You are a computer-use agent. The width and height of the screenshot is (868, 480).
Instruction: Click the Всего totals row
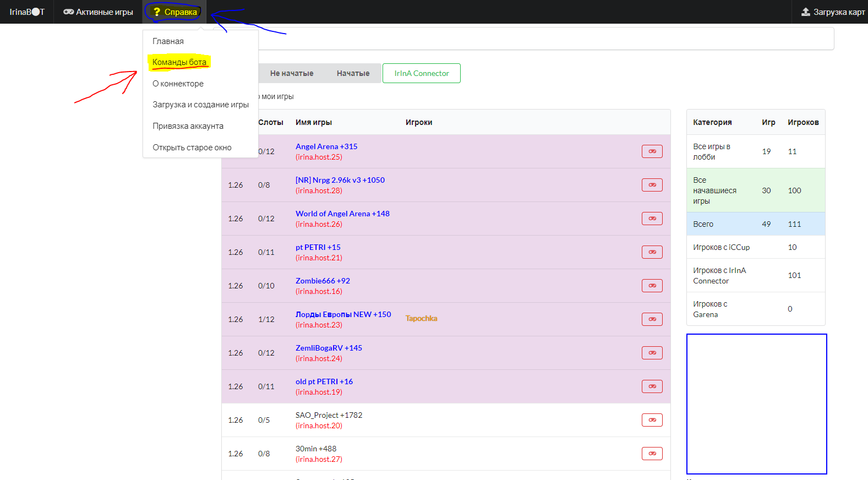[756, 224]
